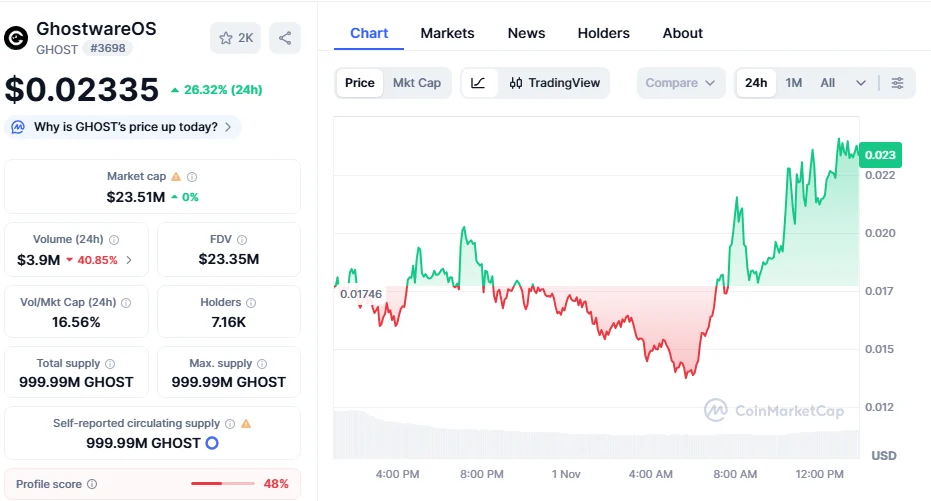
Task: Open the Holders tab
Action: 603,33
